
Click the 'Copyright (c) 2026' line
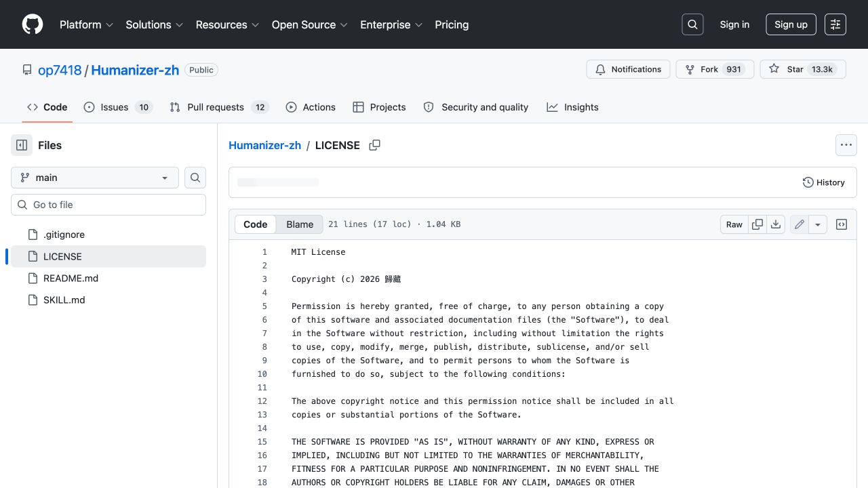347,279
